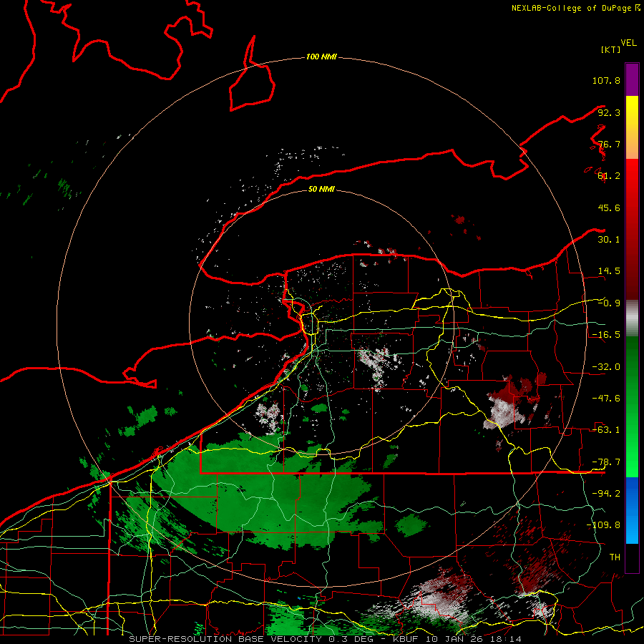
Task: Select the gray segment of velocity color bar
Action: point(632,318)
